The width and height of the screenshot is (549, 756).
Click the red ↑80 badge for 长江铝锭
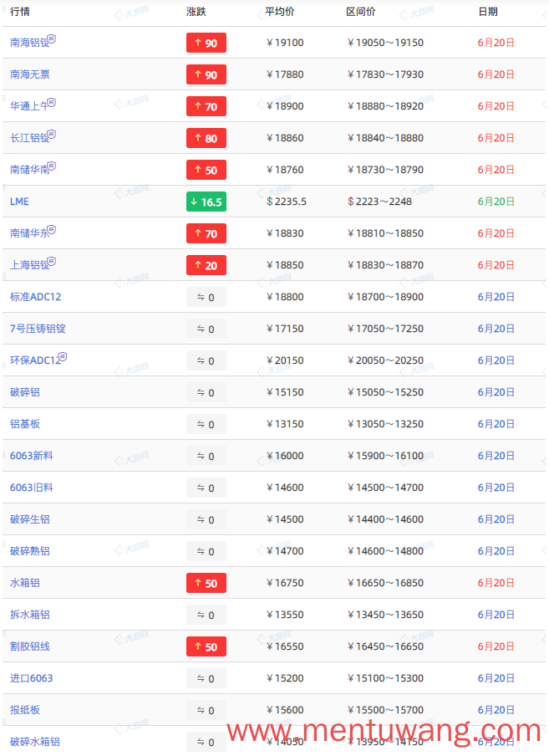[x=206, y=138]
